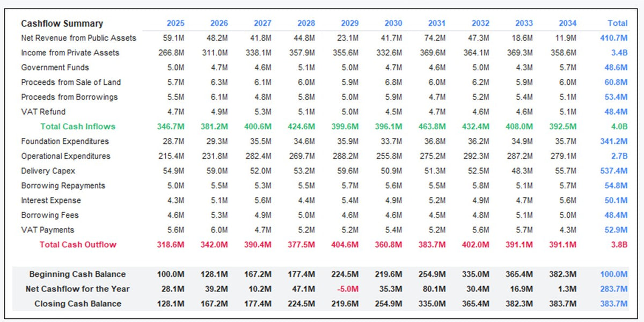Select the 2028 Private Assets value 357.9M
This screenshot has width=644, height=322.
pos(302,53)
